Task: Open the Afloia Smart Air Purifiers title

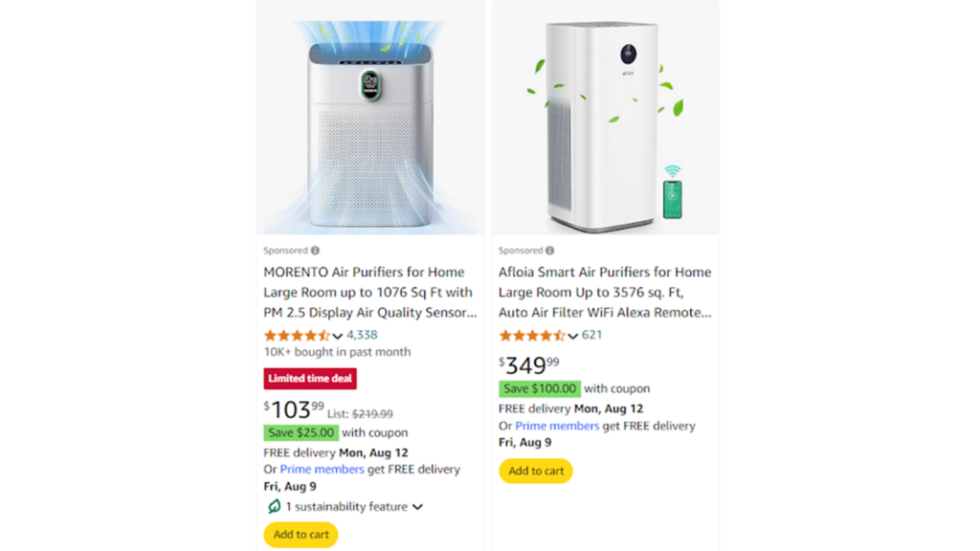Action: [604, 292]
